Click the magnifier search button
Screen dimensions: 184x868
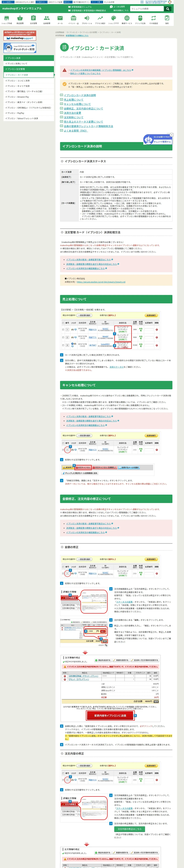[167, 9]
